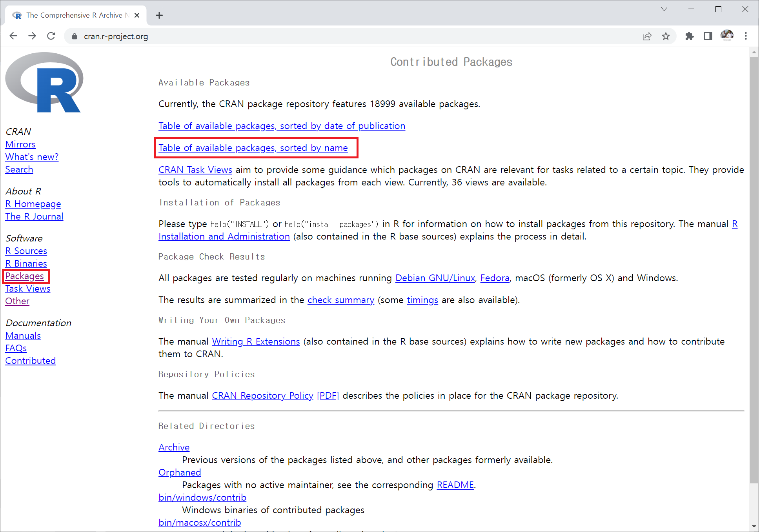
Task: Open the browser Extensions puzzle icon
Action: 689,36
